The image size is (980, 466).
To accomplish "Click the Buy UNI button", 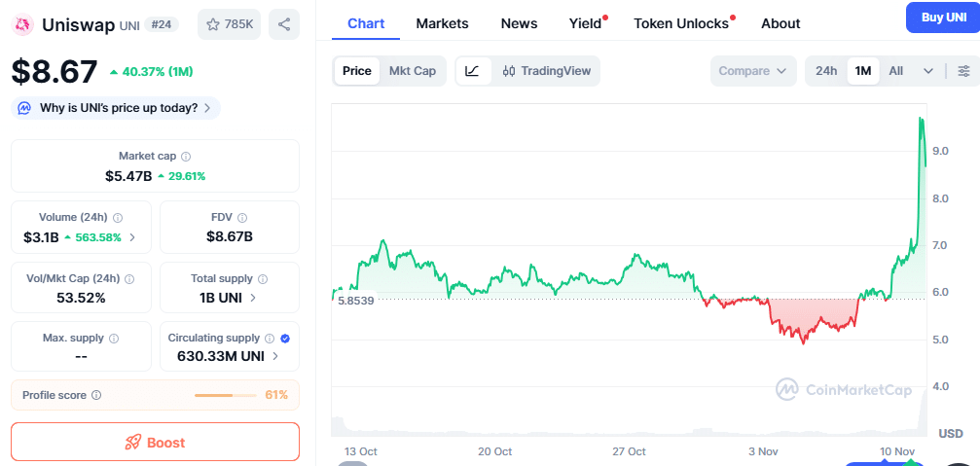I will [x=942, y=18].
